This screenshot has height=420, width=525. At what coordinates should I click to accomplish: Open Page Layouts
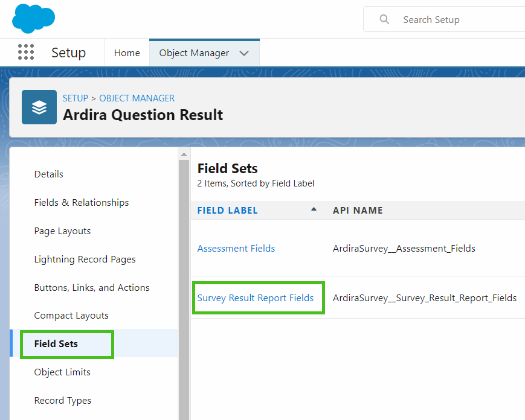tap(63, 231)
